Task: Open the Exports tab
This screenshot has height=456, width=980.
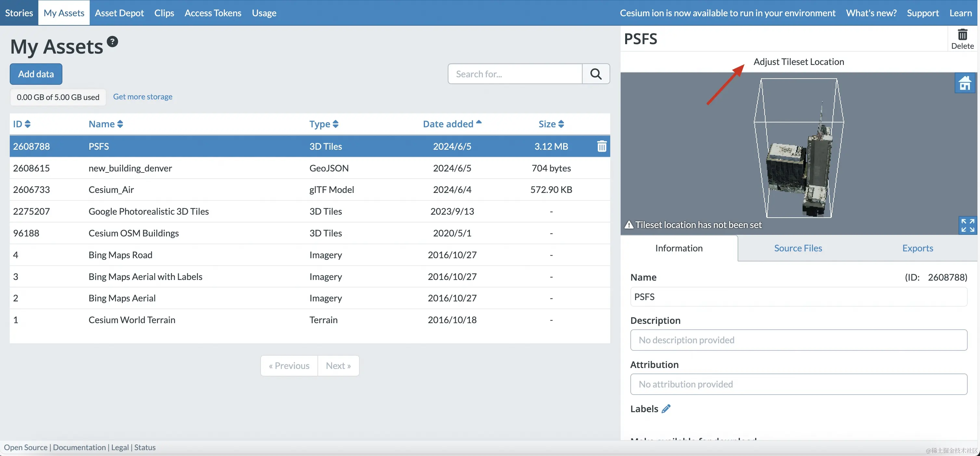Action: pyautogui.click(x=917, y=248)
